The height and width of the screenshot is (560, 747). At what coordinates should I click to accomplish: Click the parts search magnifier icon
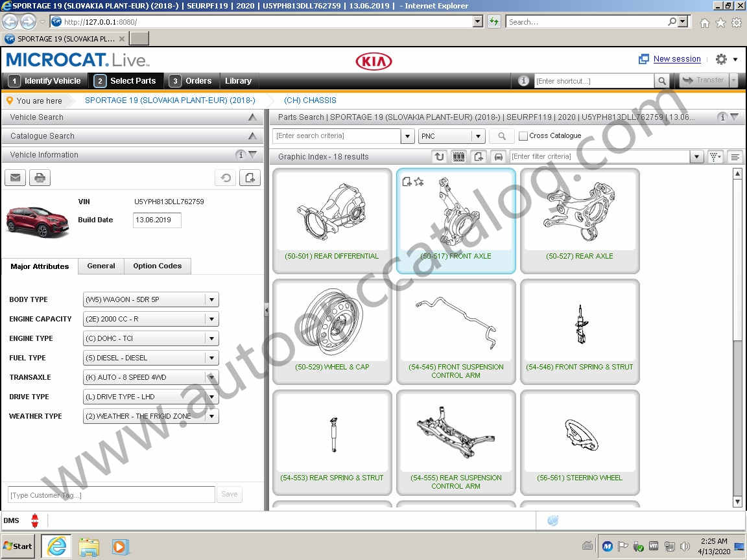(x=502, y=136)
